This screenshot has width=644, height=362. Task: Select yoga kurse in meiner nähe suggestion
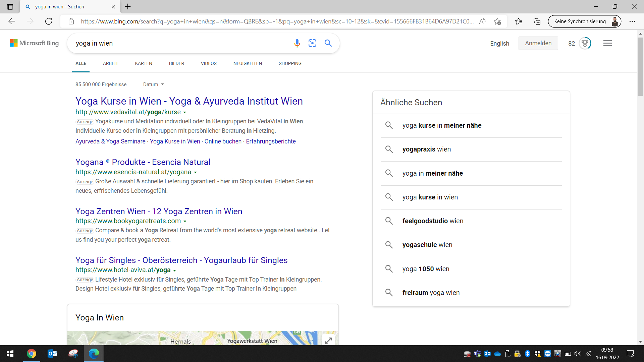click(471, 125)
